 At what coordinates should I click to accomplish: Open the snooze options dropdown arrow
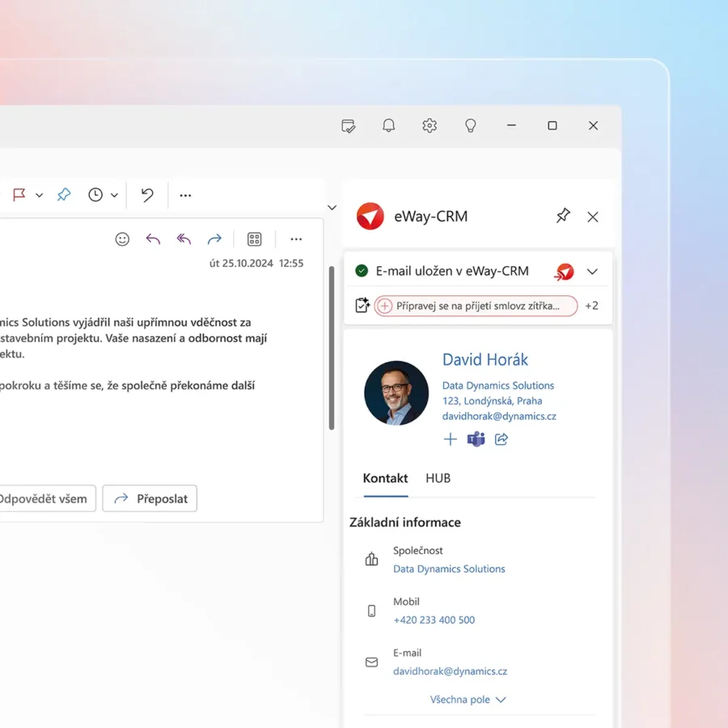tap(114, 196)
